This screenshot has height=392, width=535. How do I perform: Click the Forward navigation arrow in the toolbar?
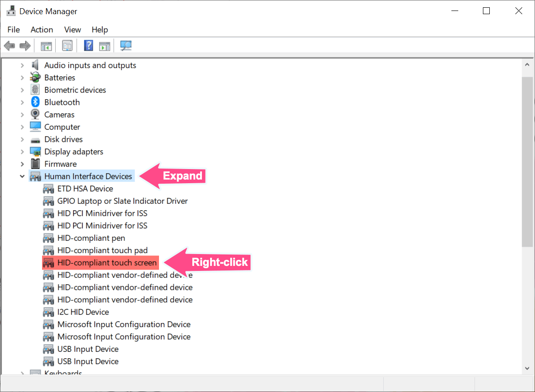pos(25,45)
